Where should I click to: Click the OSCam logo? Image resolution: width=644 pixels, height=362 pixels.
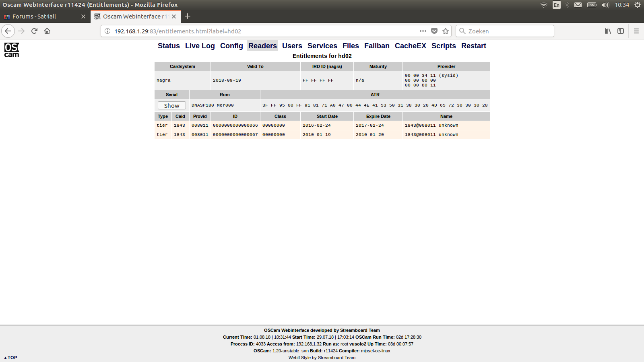(11, 49)
